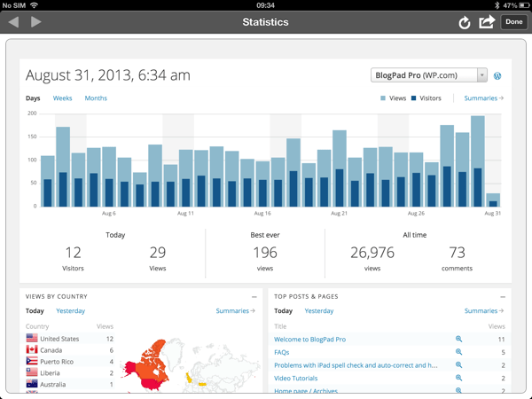
Task: Reload the statistics page
Action: click(x=464, y=22)
